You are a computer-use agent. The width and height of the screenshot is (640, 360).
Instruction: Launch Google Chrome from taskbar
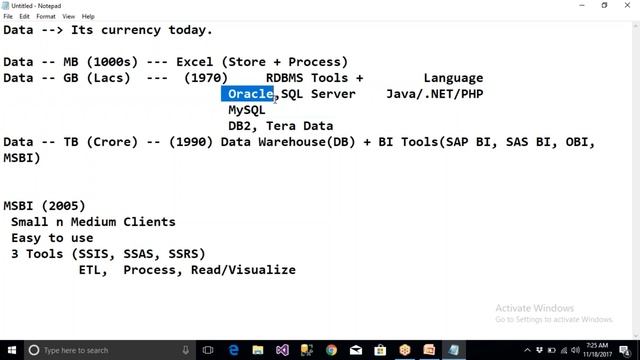click(x=331, y=350)
